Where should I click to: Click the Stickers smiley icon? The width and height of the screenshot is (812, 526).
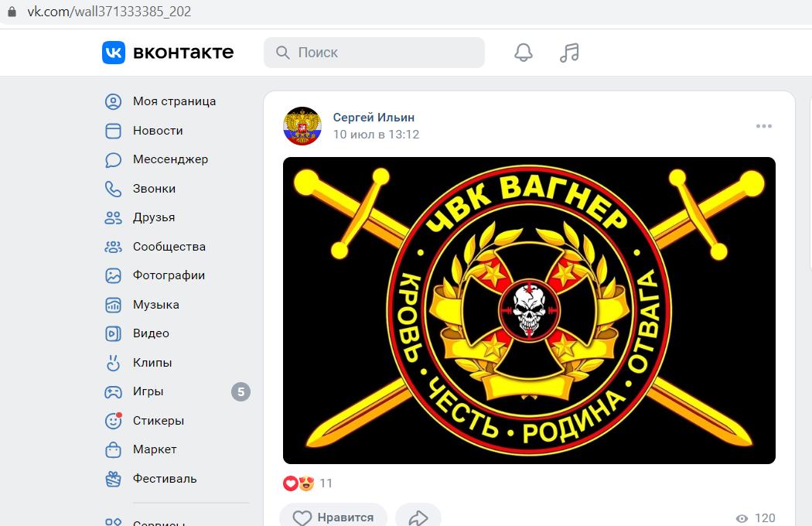113,420
